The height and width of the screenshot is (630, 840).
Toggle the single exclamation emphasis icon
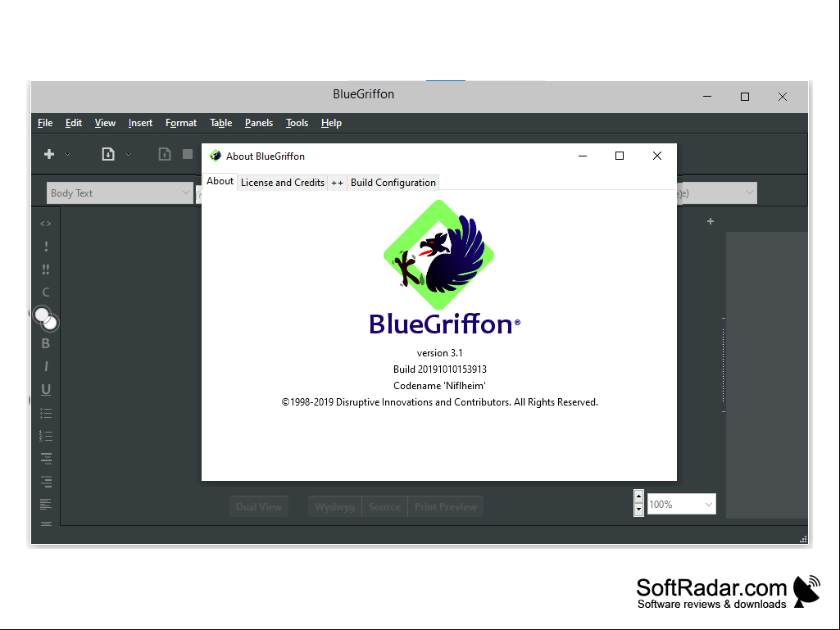(x=46, y=247)
